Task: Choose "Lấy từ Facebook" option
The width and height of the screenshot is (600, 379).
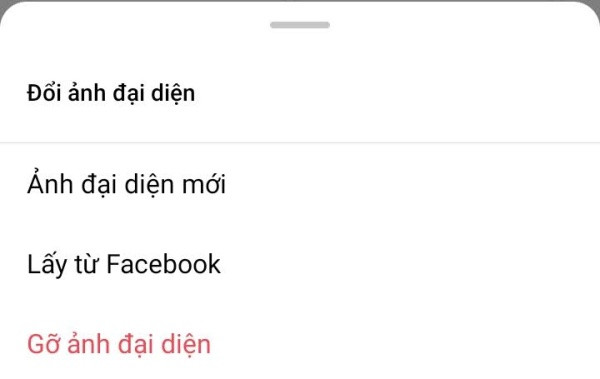Action: point(300,264)
